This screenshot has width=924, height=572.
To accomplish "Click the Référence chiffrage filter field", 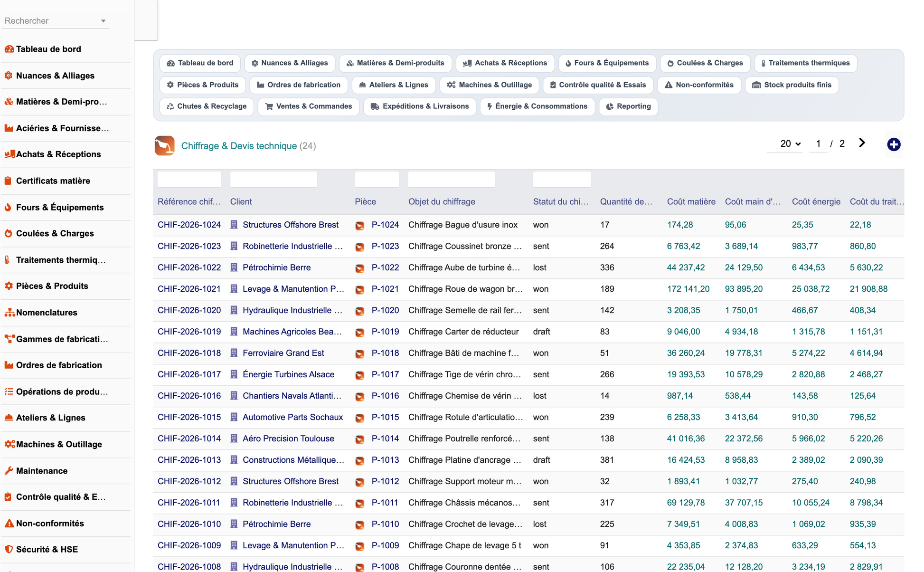I will click(x=189, y=180).
